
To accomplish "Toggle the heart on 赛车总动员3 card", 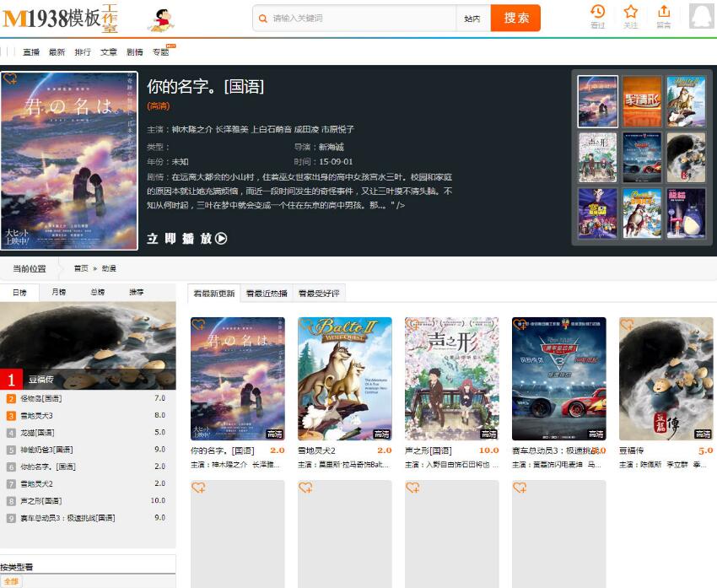I will pyautogui.click(x=518, y=322).
